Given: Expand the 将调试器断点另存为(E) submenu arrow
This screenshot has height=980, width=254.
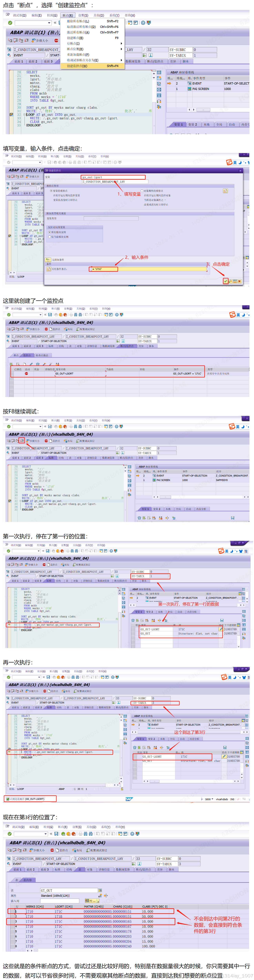Looking at the screenshot, I should tap(121, 61).
